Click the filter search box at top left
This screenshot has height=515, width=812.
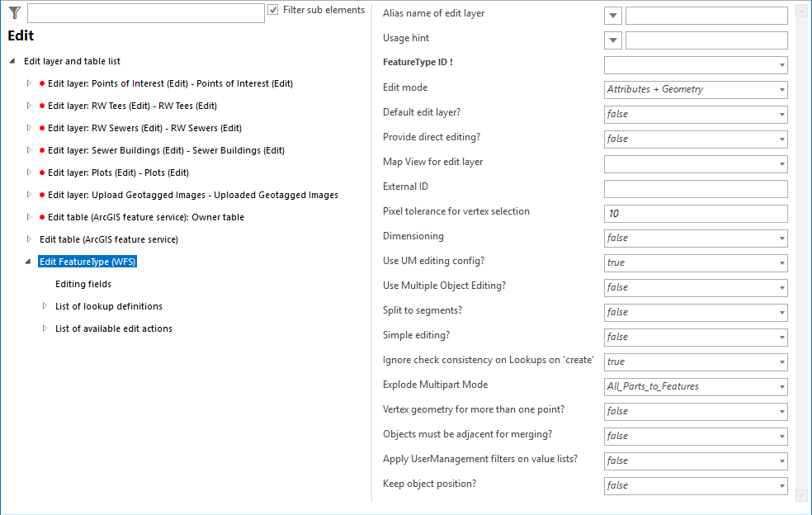point(144,13)
